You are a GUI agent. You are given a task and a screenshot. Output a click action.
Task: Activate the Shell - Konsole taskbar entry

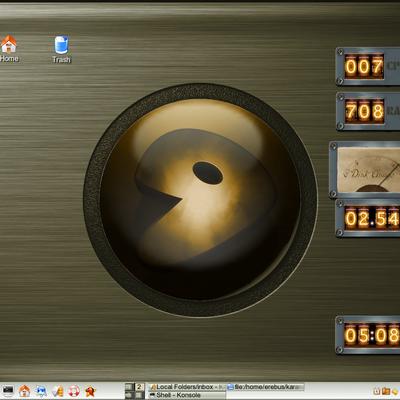(187, 395)
